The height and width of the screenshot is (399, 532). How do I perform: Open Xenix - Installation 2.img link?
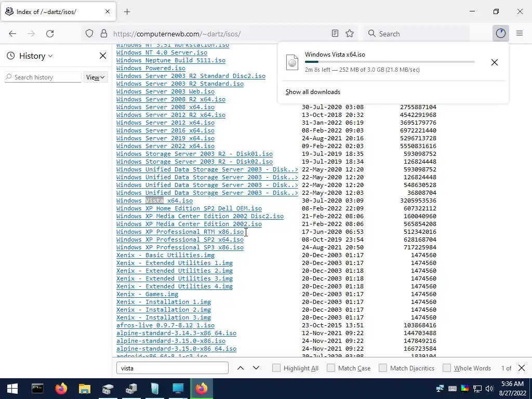(164, 310)
